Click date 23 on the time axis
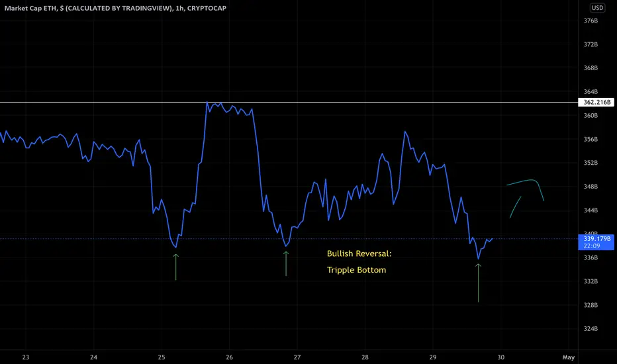The width and height of the screenshot is (617, 364). pyautogui.click(x=26, y=357)
